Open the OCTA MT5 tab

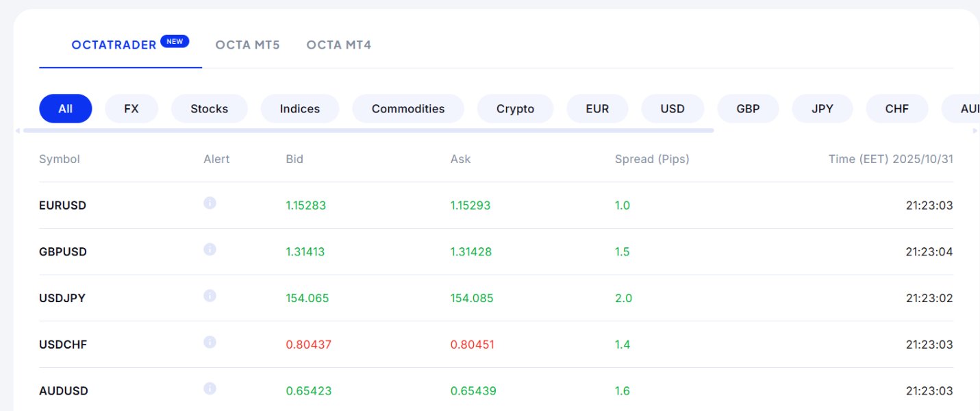[247, 45]
